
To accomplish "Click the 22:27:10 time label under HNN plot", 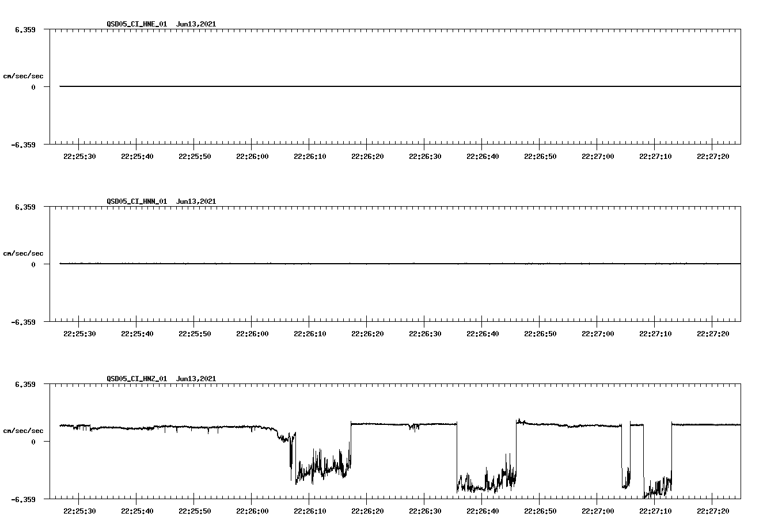I will [655, 334].
